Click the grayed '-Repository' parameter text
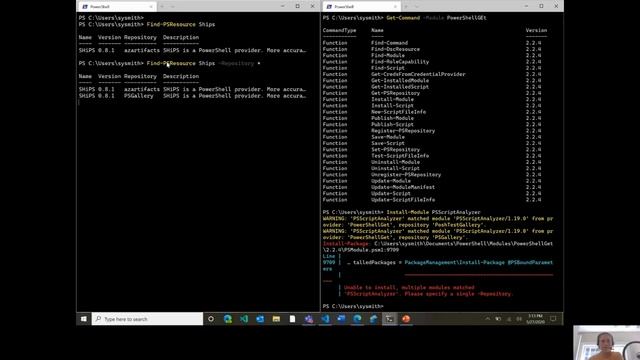Screen dimensions: 640x360 click(236, 63)
